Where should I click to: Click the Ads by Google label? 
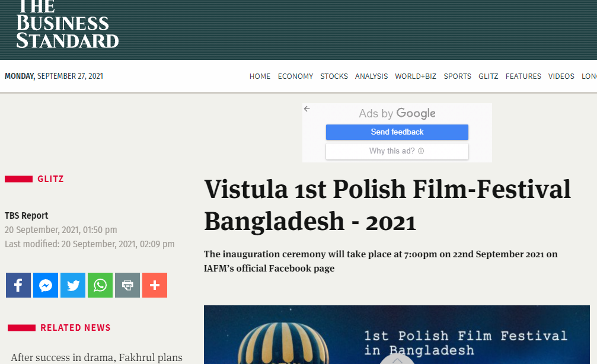pos(397,113)
